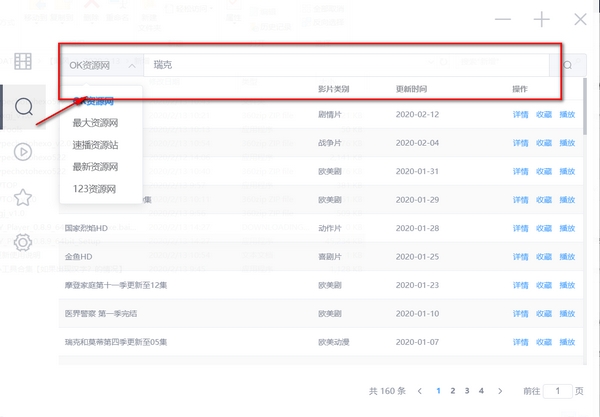Viewport: 600px width, 417px height.
Task: Open 详情 for the 2020-02-12 row
Action: coord(520,114)
